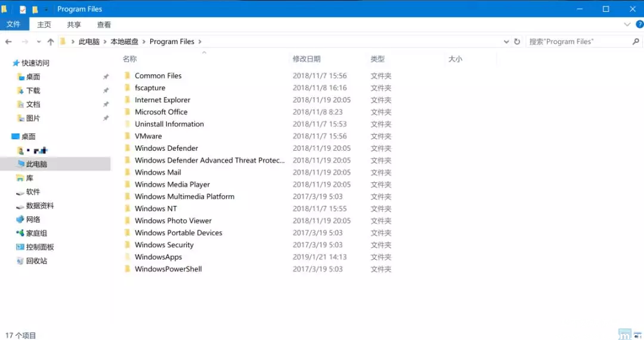Screen dimensions: 644x340
Task: Open 控制面板 (Control Panel) in sidebar
Action: click(x=39, y=247)
